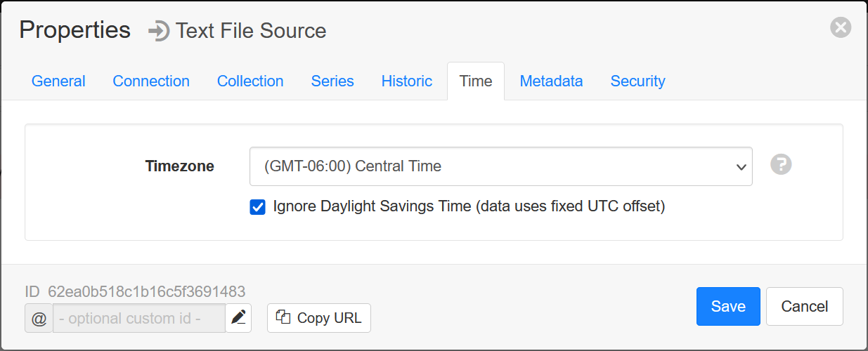Select the Time tab
The height and width of the screenshot is (351, 868).
[476, 81]
